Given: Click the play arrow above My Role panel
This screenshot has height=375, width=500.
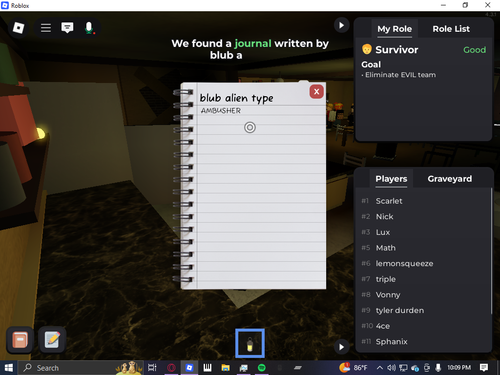Looking at the screenshot, I should pyautogui.click(x=341, y=25).
